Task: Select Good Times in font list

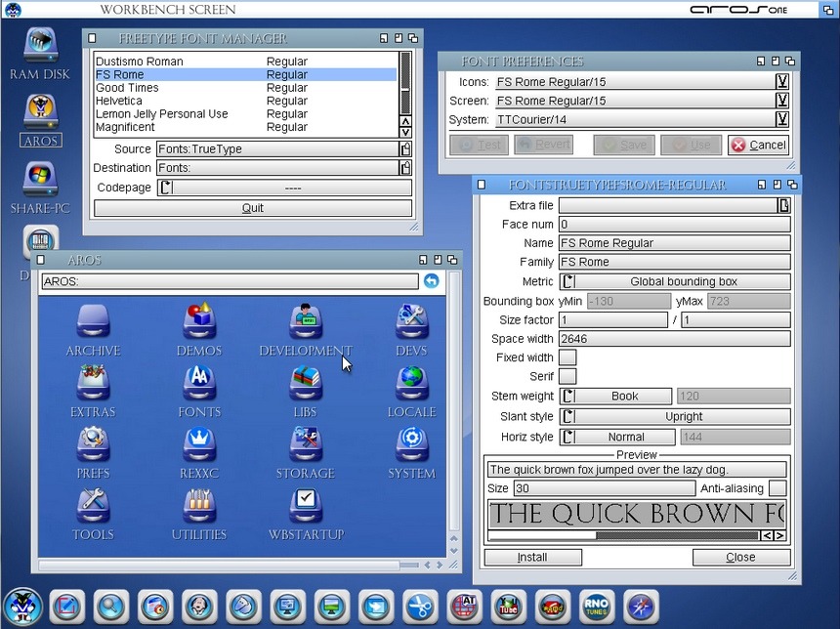Action: click(245, 87)
